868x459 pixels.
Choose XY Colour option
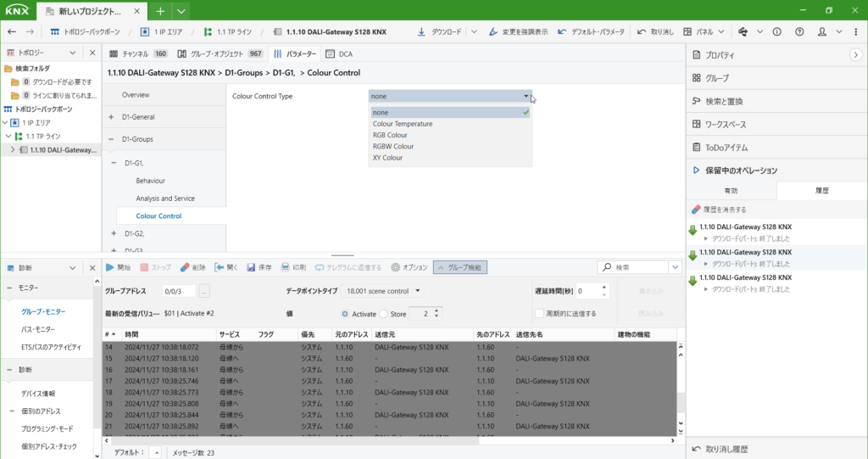point(450,158)
